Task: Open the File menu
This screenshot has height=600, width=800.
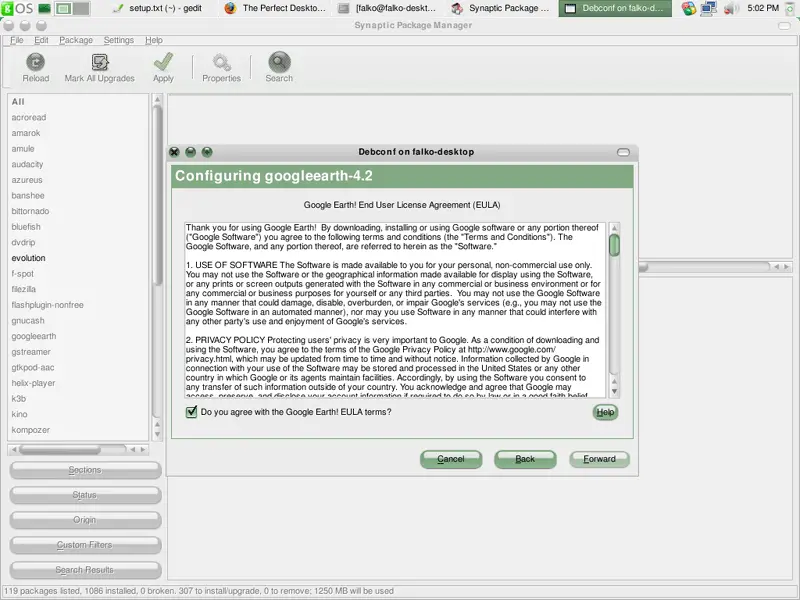Action: (17, 40)
